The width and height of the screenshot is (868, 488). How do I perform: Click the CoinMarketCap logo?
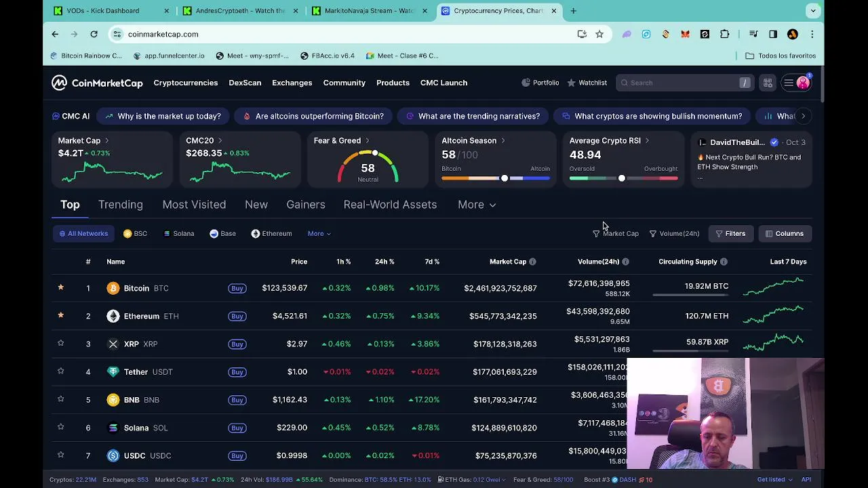coord(97,83)
